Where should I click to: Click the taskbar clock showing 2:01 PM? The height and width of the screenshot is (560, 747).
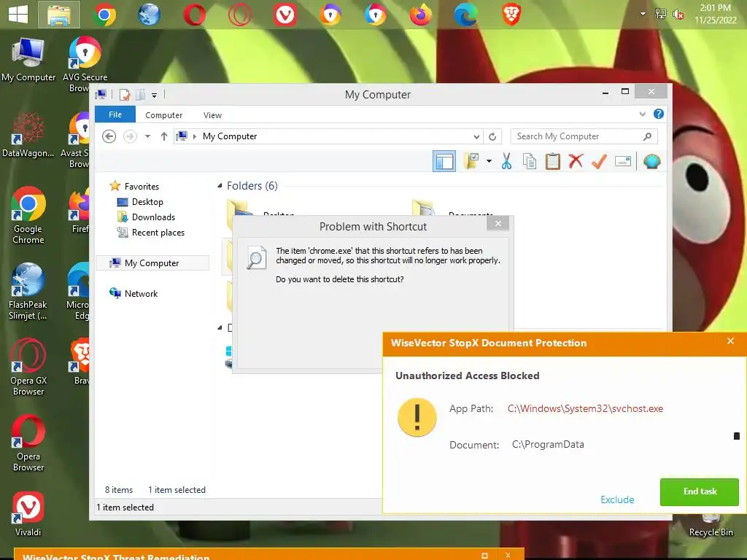tap(715, 14)
